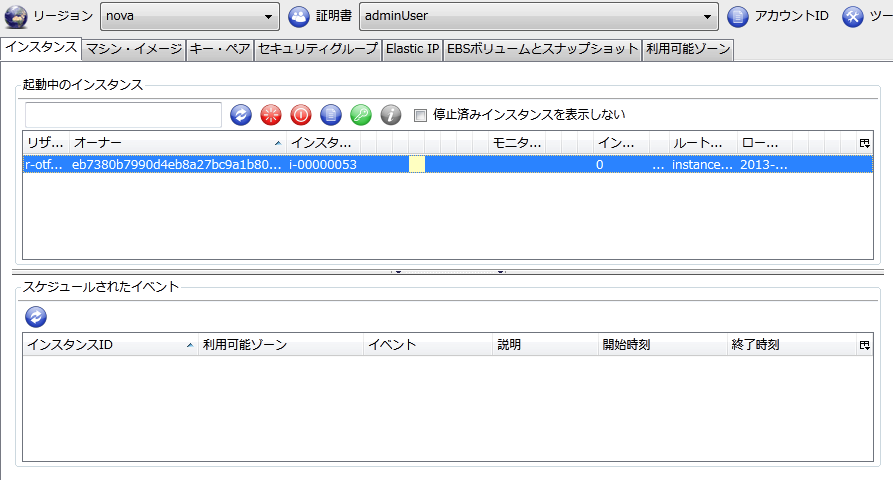Screen dimensions: 893x480
Task: Click the instance filter text field
Action: 123,115
